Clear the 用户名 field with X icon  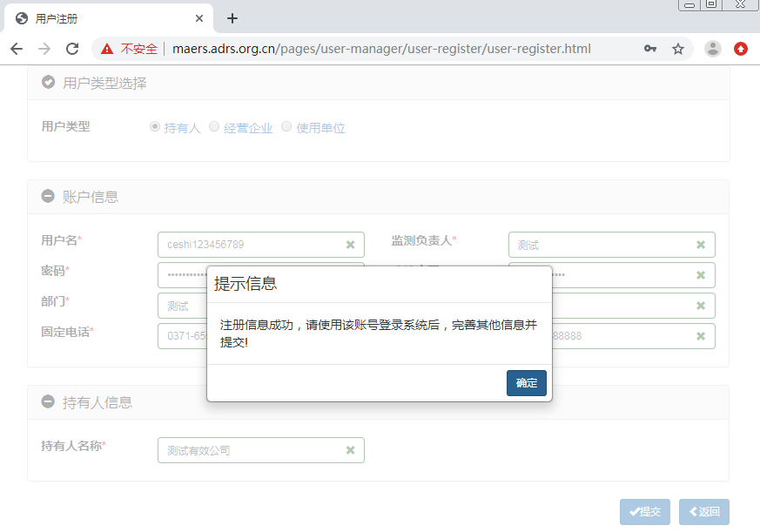(350, 245)
